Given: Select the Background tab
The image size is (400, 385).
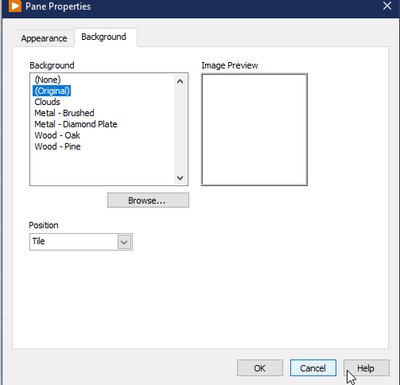Looking at the screenshot, I should [105, 37].
